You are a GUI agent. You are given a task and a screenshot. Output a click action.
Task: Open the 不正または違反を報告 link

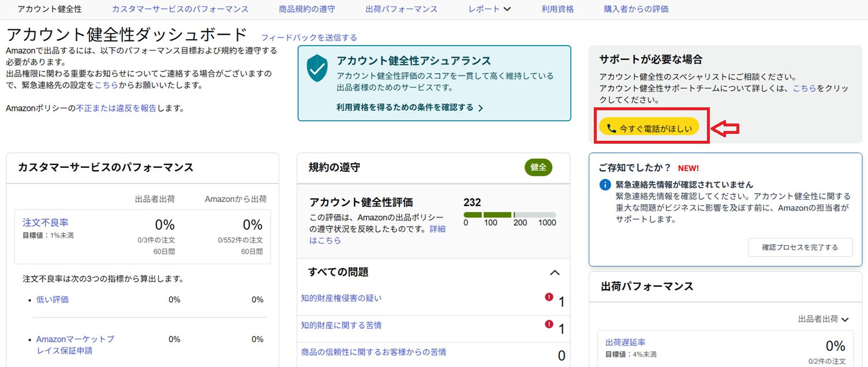point(116,108)
